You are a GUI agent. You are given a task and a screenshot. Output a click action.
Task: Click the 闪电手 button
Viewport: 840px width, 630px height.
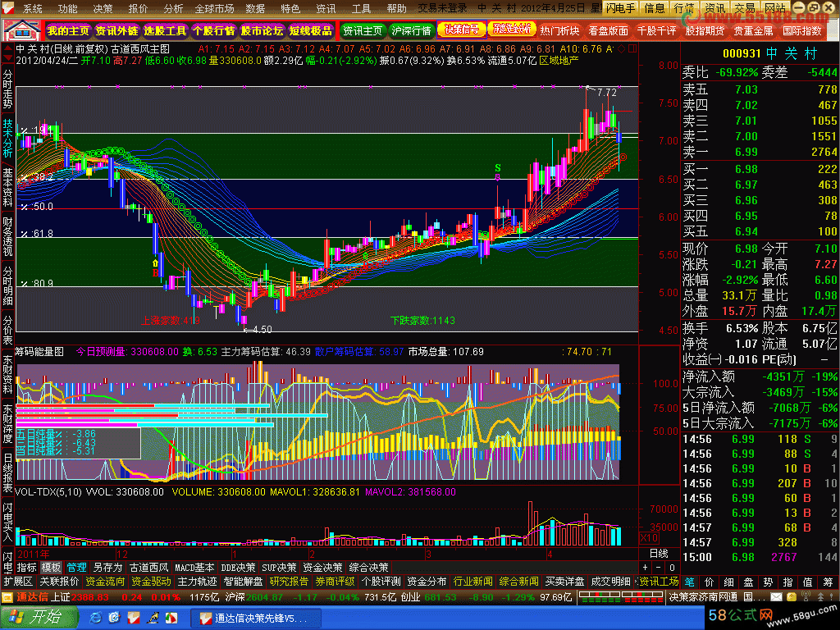tap(620, 8)
